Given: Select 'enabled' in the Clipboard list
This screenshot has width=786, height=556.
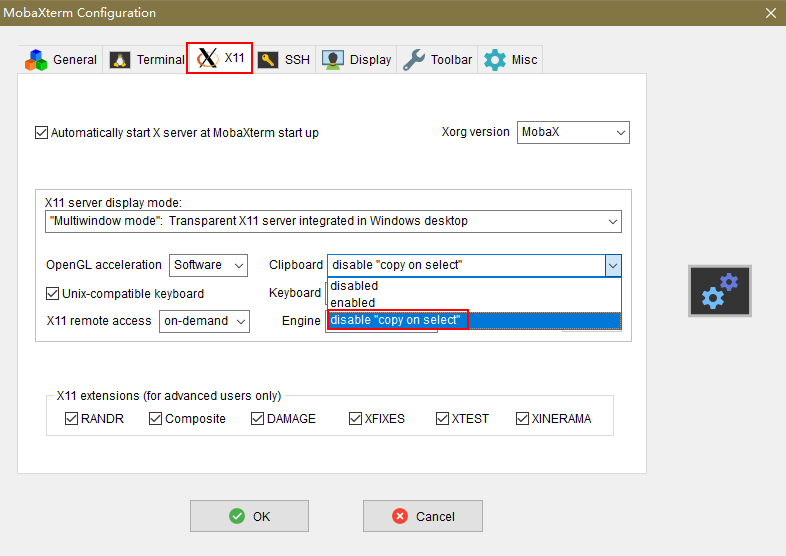Looking at the screenshot, I should coord(474,303).
